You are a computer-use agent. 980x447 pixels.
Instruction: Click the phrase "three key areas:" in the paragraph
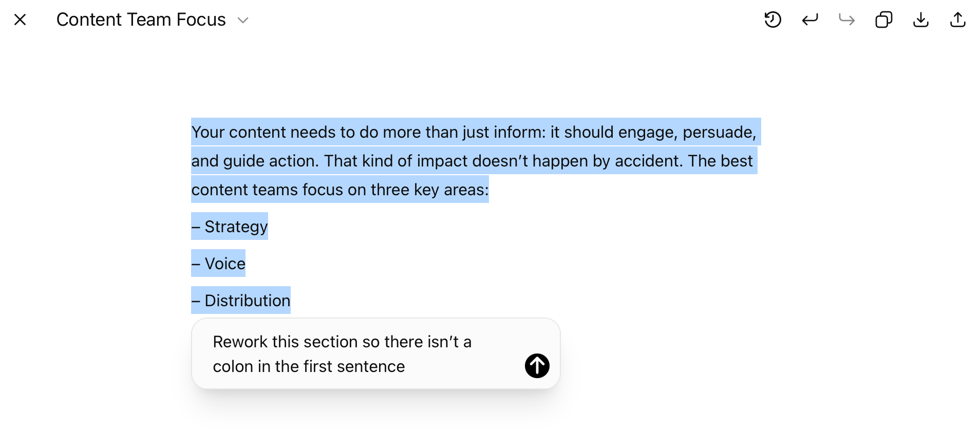pyautogui.click(x=430, y=190)
